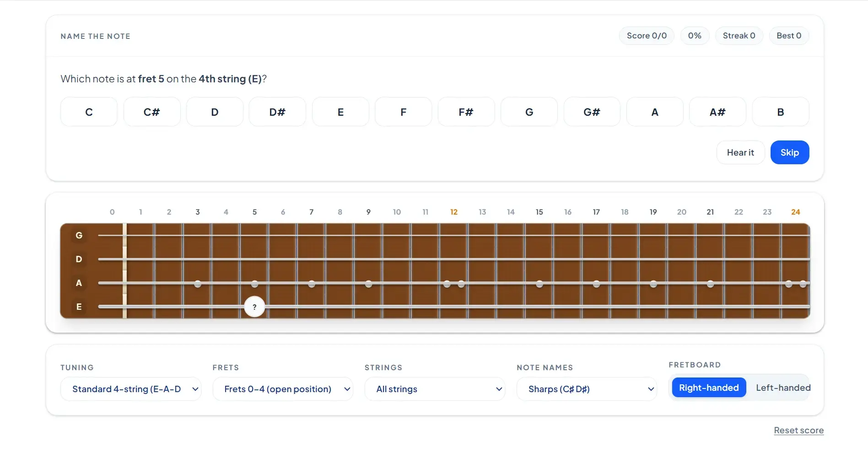The image size is (868, 453).
Task: Click the Best 0 badge
Action: tap(789, 36)
